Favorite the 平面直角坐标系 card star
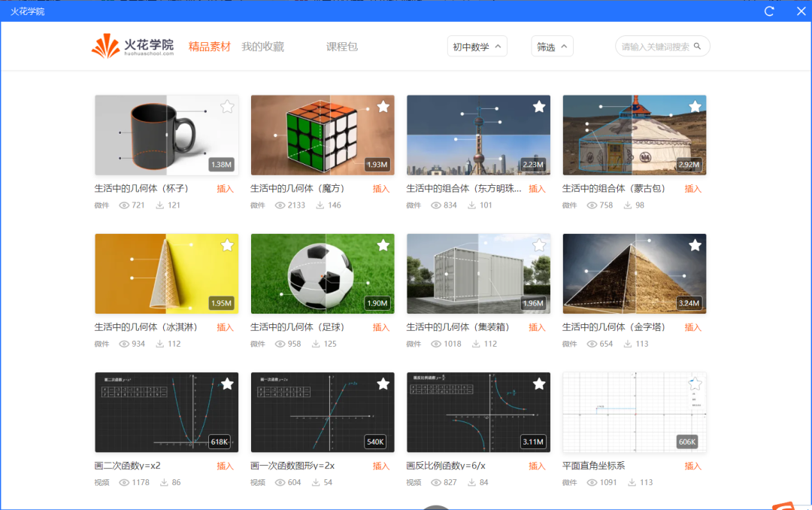Screen dimensions: 812x510 (695, 384)
